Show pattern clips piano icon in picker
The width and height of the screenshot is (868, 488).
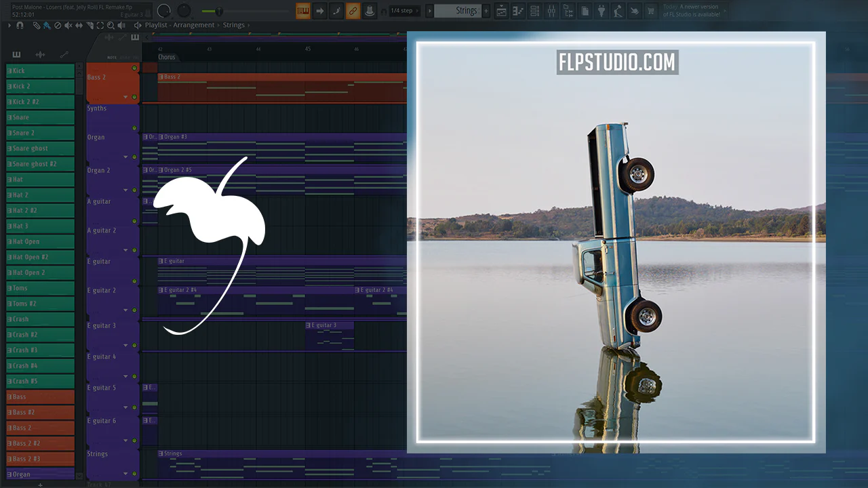[16, 54]
